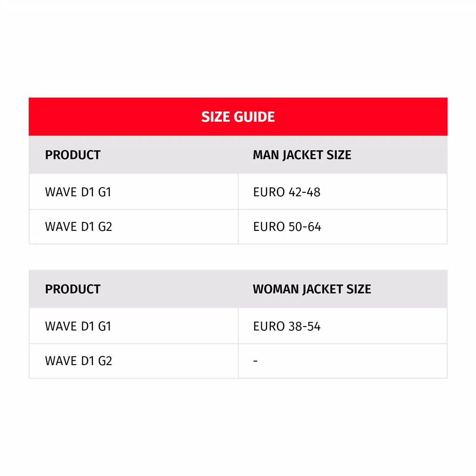Click the EURO 42-48 size cell
This screenshot has height=476, width=476.
(287, 192)
